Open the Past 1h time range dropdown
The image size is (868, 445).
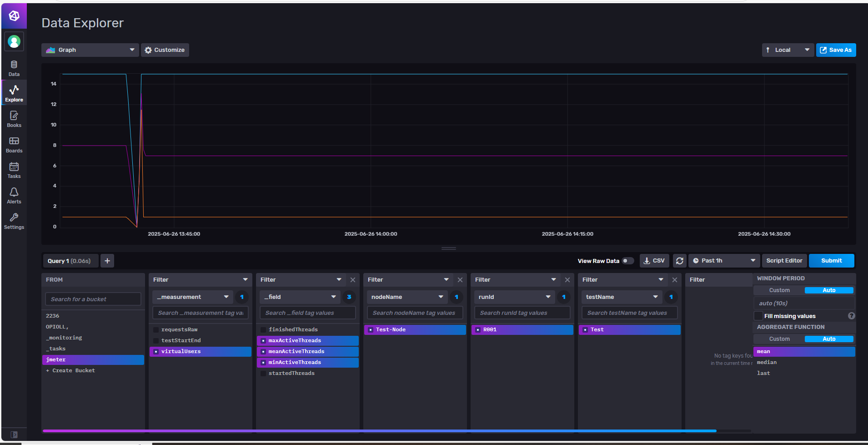click(724, 261)
